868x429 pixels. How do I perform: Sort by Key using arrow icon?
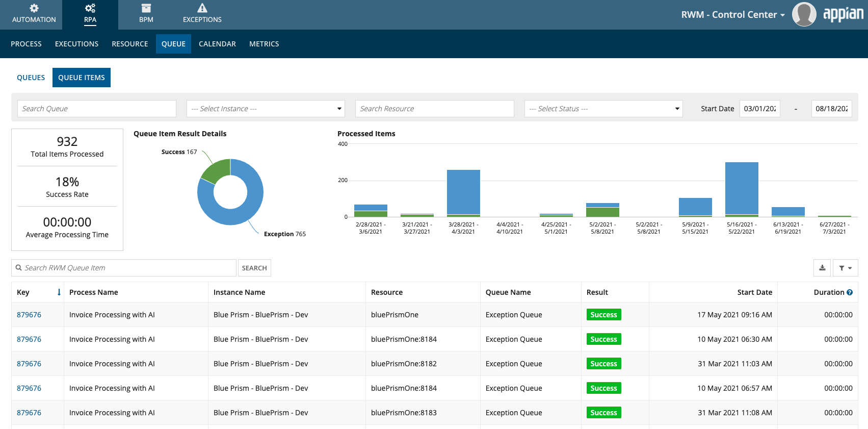tap(59, 292)
